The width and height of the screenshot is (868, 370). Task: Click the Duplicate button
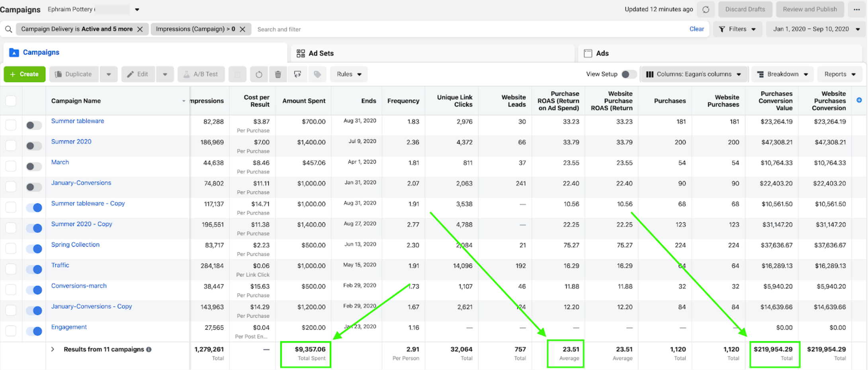(74, 74)
